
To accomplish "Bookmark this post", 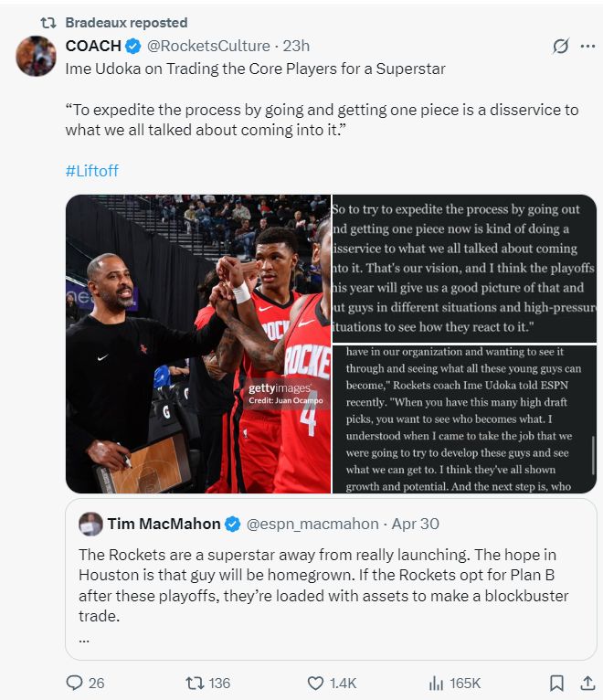I will (556, 683).
